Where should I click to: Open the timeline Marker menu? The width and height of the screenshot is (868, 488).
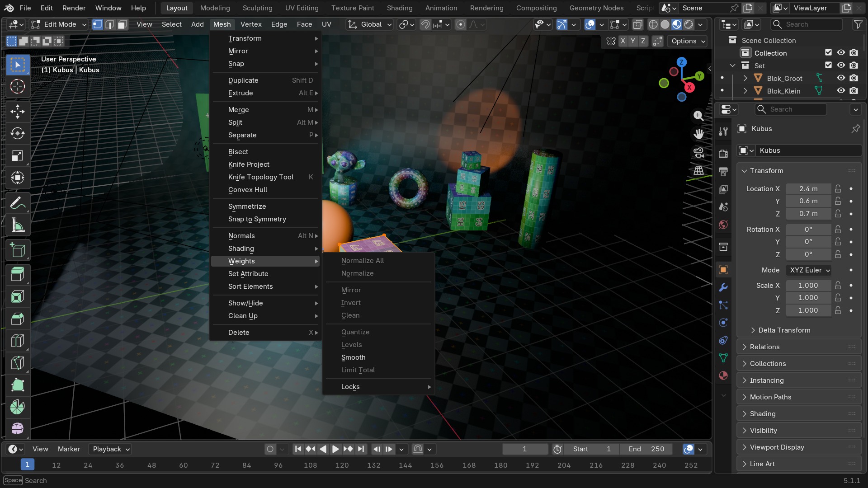pos(69,449)
